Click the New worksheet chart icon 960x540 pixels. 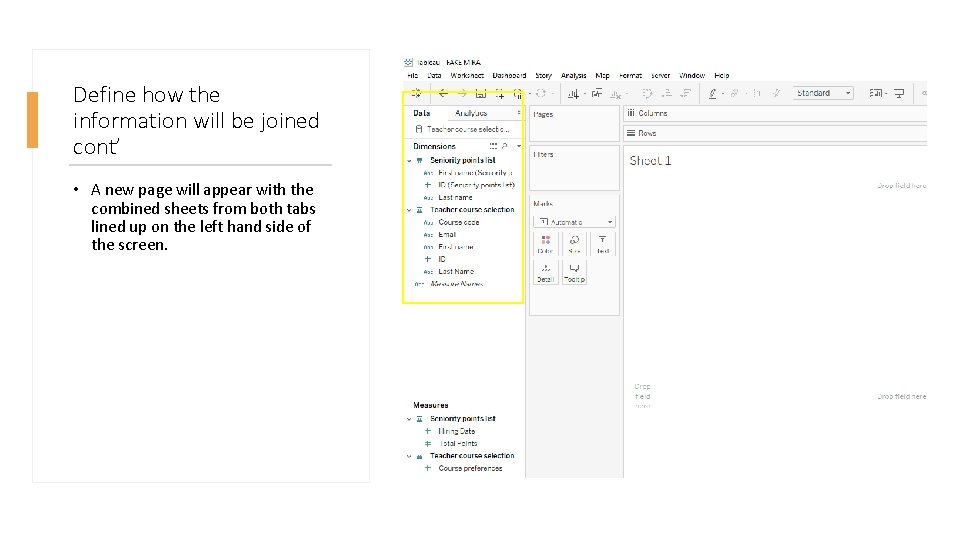pyautogui.click(x=573, y=94)
